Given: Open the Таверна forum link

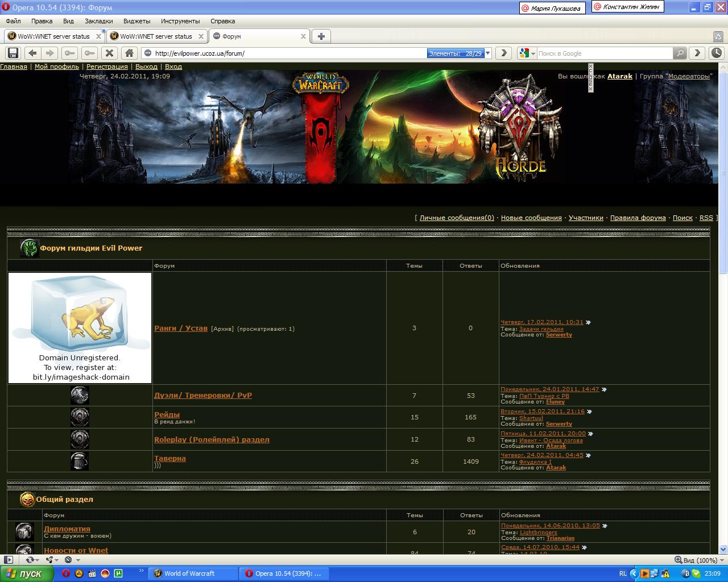Looking at the screenshot, I should click(170, 458).
